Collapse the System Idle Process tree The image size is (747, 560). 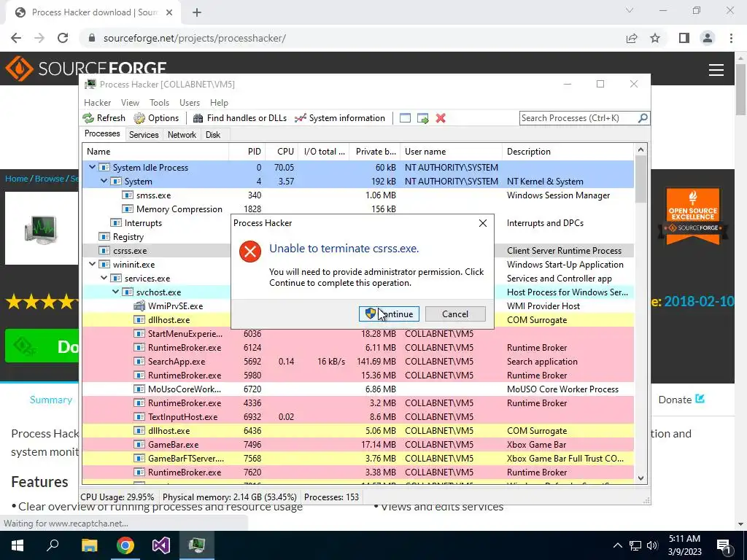(92, 167)
